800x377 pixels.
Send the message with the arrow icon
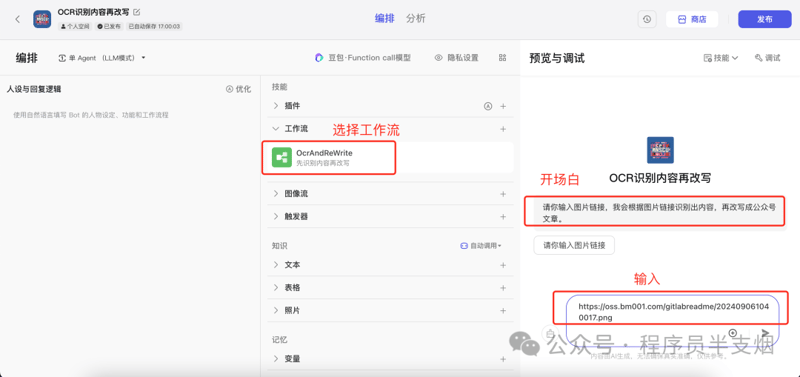[765, 333]
